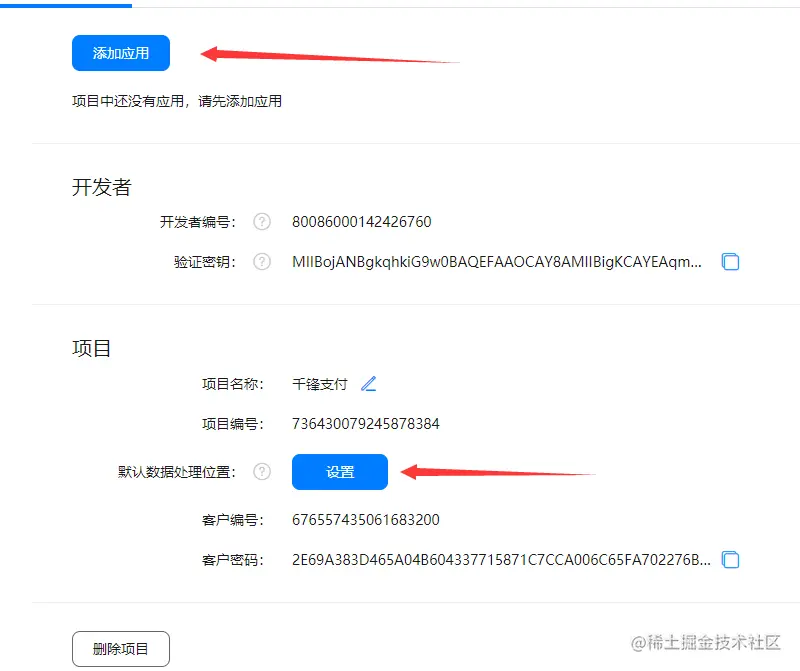Open the 设置 data location button
The image size is (800, 671).
click(x=340, y=472)
